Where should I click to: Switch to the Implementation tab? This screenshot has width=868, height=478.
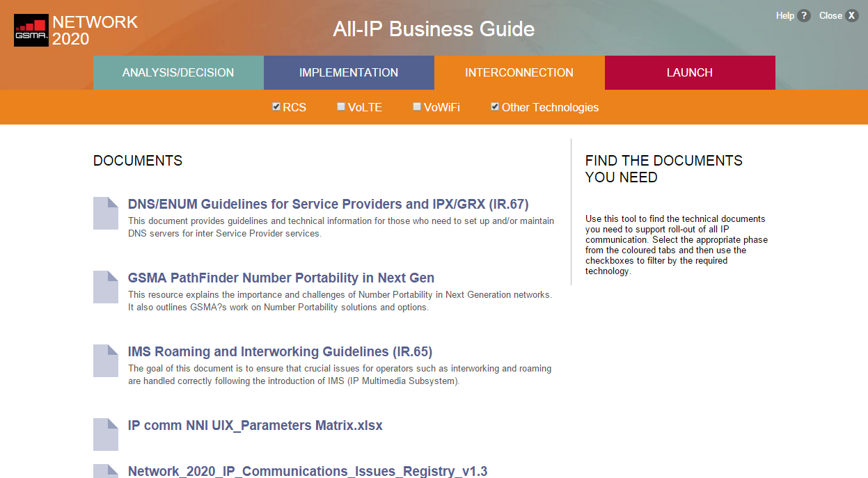[349, 72]
